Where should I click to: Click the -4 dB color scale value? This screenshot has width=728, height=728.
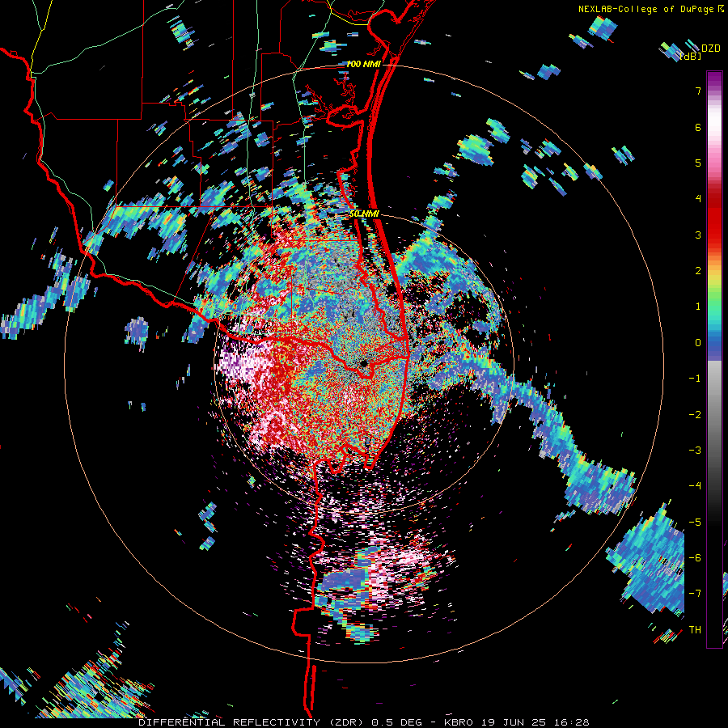click(695, 485)
